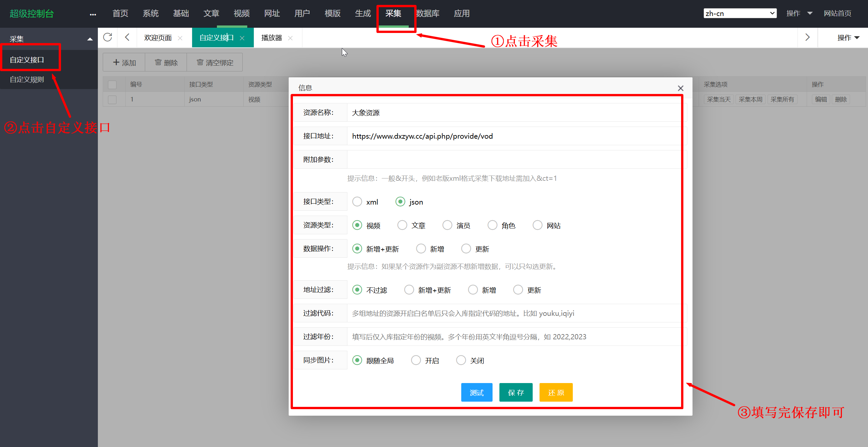The width and height of the screenshot is (868, 447).
Task: Click the 测试 button
Action: coord(477,393)
